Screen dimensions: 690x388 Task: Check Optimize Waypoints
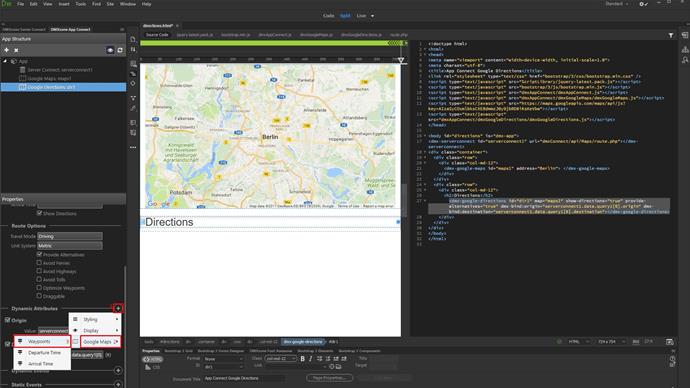39,288
